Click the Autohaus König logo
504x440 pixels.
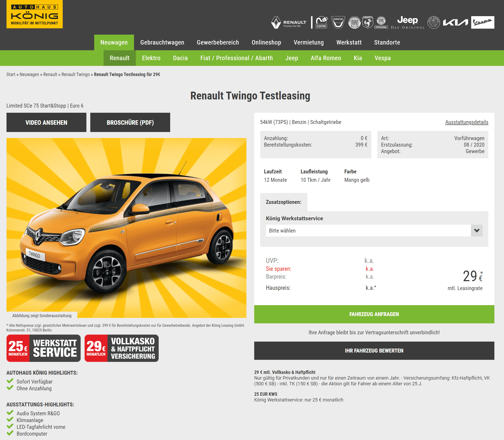[35, 14]
